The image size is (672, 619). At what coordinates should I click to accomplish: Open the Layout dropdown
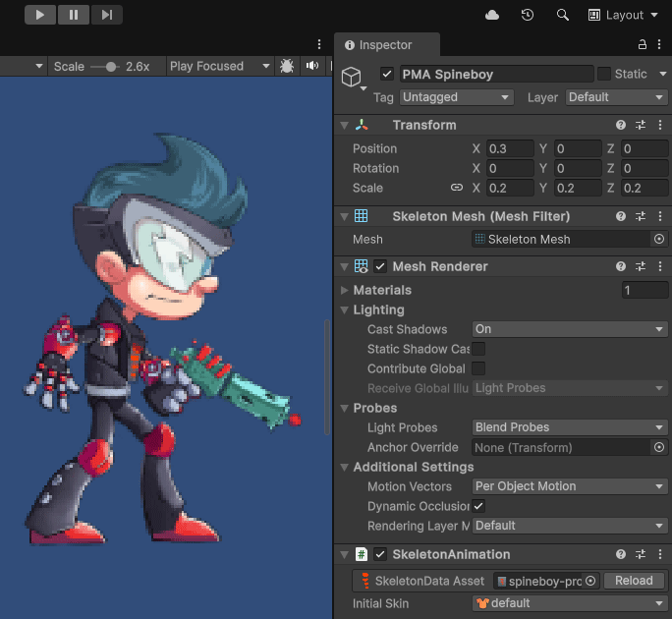pos(623,15)
